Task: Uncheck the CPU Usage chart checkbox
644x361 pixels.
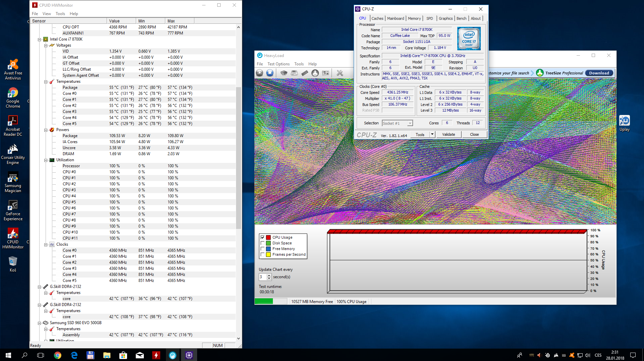Action: tap(262, 237)
